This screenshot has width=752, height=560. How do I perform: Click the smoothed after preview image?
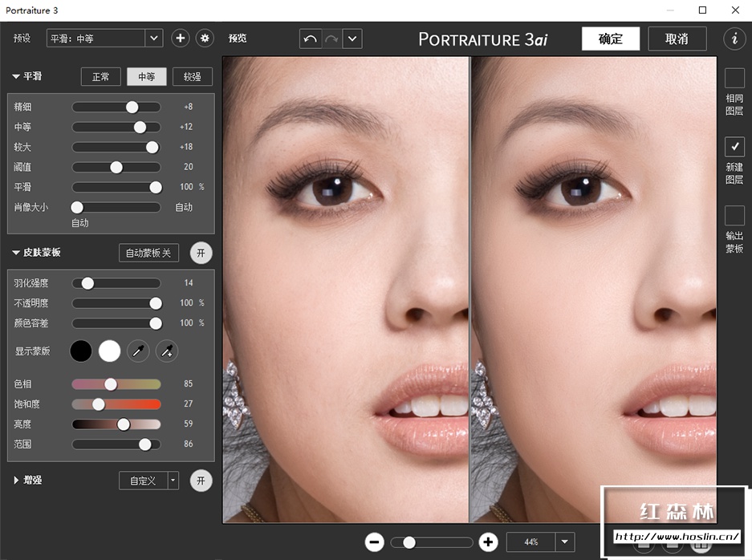coord(594,290)
